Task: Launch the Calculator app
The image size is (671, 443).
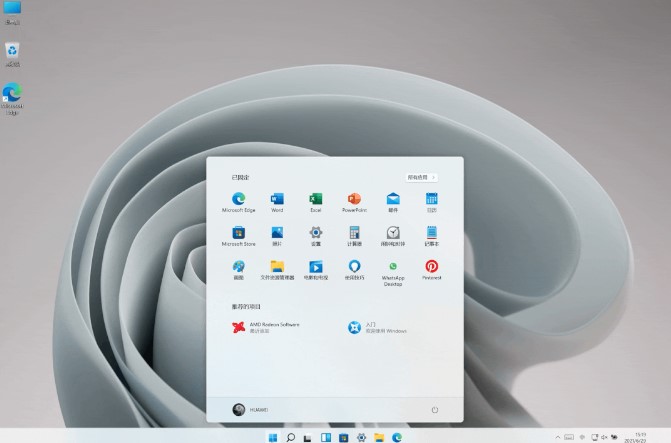Action: (354, 233)
